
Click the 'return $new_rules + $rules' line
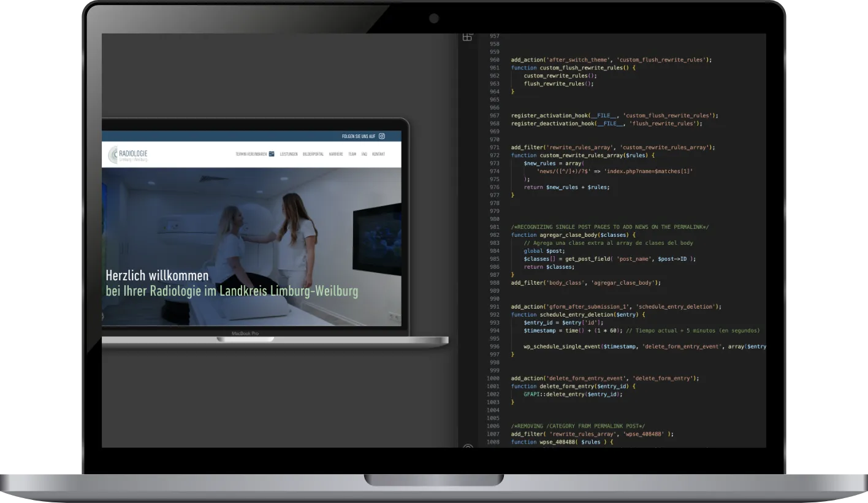[x=566, y=187]
